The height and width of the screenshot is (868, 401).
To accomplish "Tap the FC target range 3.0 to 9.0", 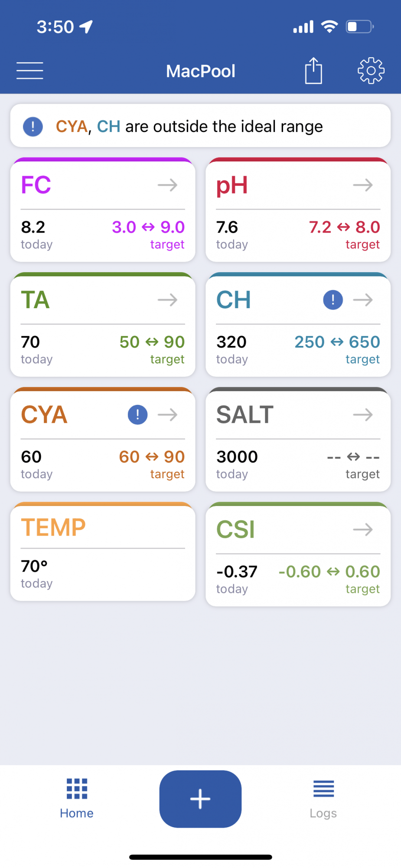I will pos(148,227).
